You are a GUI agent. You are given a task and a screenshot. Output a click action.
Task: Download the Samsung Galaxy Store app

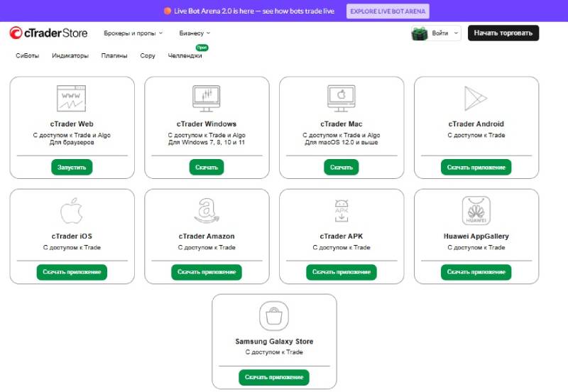pos(274,377)
